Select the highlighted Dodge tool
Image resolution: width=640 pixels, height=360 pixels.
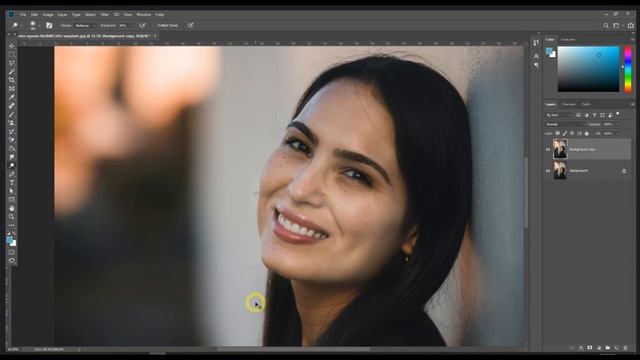(x=12, y=166)
